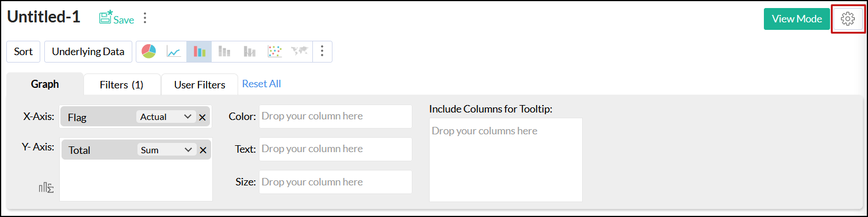Screen dimensions: 868x217
Task: Pick the grouped bar chart icon
Action: (249, 52)
